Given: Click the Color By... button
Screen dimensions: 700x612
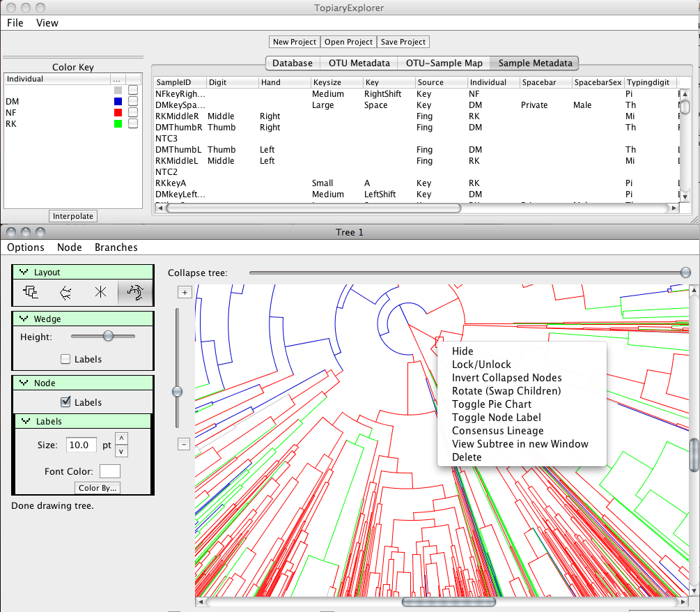Looking at the screenshot, I should point(98,488).
